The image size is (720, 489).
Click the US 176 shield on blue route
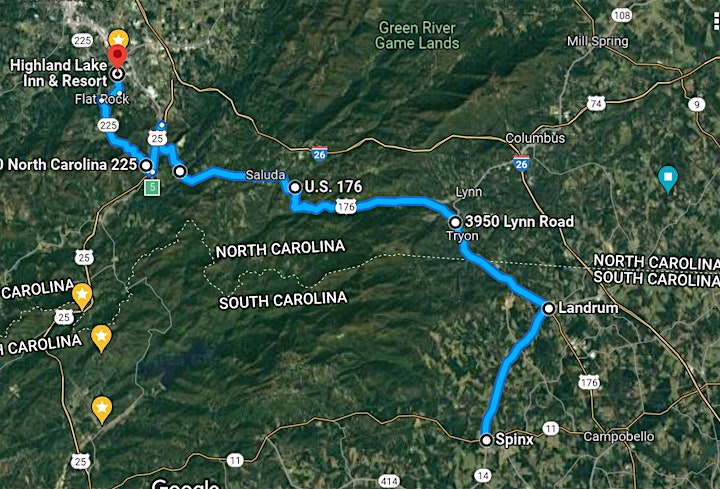[x=346, y=207]
